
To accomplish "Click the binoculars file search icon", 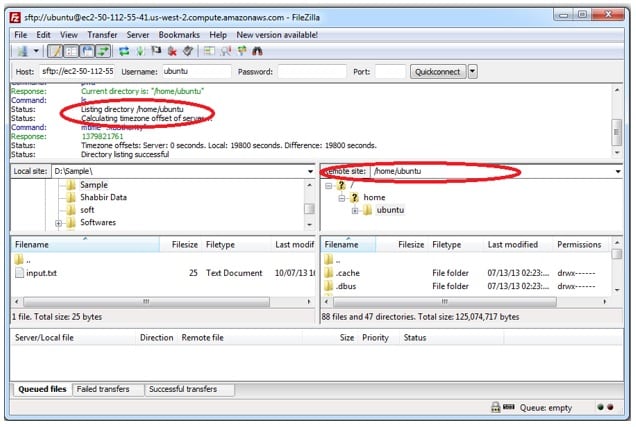I will point(257,51).
